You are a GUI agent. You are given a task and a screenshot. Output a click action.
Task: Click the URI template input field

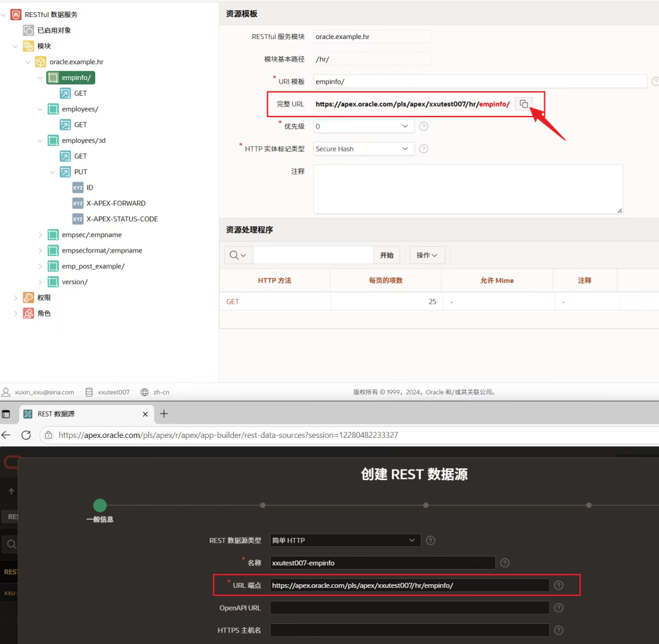pyautogui.click(x=480, y=82)
